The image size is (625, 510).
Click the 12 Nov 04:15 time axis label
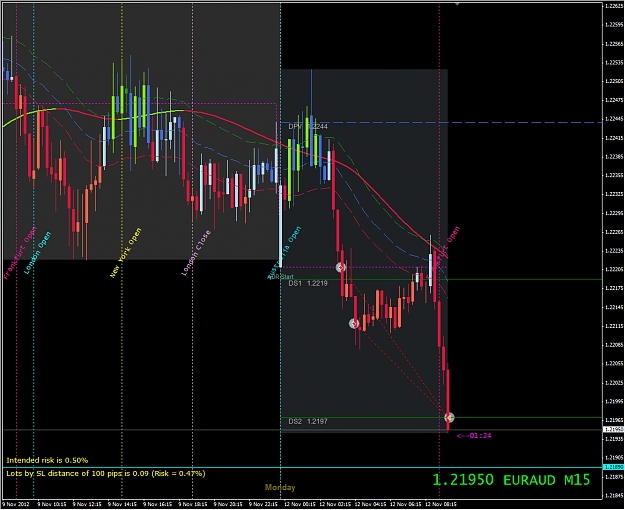(370, 504)
